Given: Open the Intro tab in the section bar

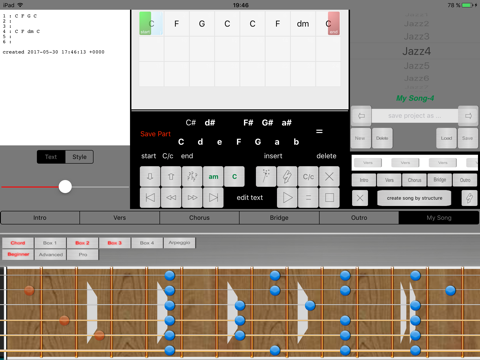Looking at the screenshot, I should 40,218.
